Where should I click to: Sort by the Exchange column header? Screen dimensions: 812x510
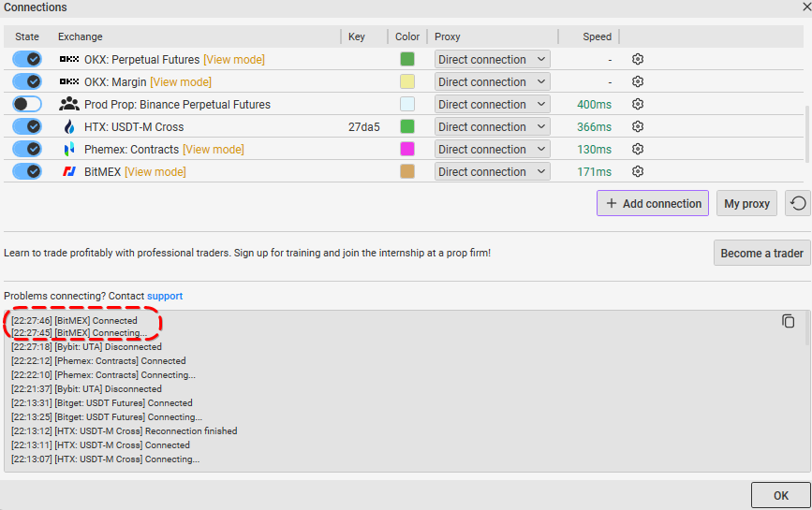(x=81, y=36)
